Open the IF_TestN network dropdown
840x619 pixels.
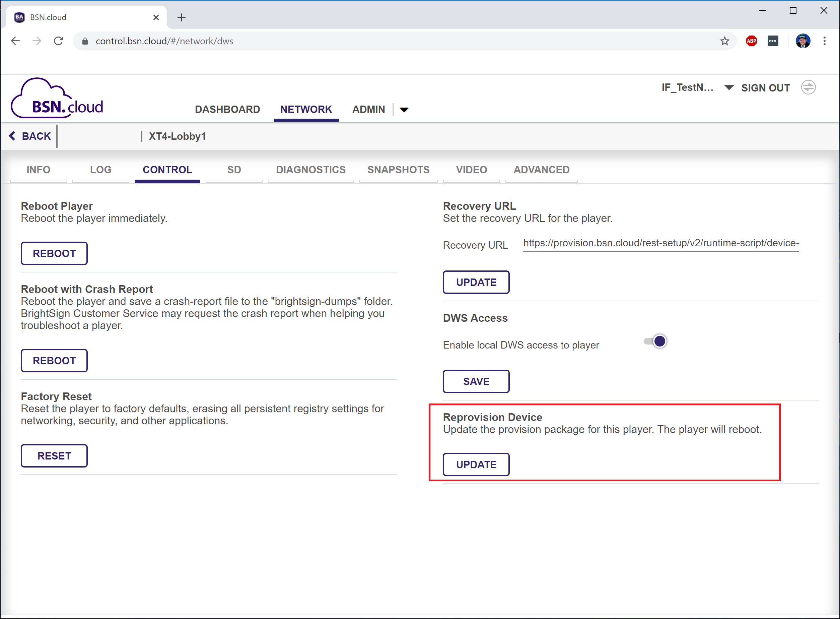coord(728,87)
